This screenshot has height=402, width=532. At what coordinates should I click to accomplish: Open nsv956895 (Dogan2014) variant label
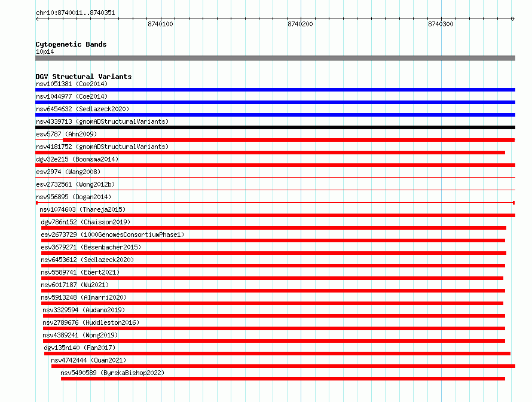74,197
